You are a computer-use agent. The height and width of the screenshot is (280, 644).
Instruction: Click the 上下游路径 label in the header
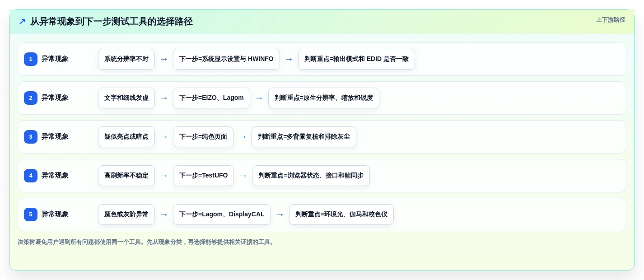point(611,20)
